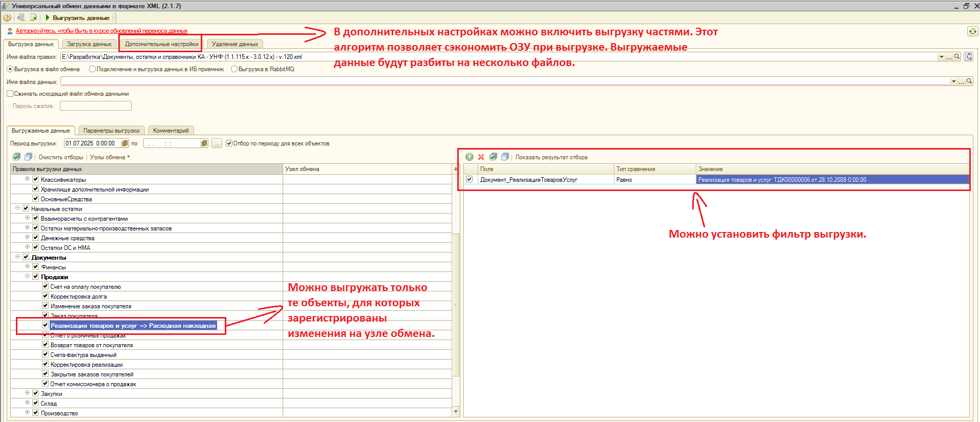Click the search icon of the rules file field
The width and height of the screenshot is (980, 422).
[957, 57]
